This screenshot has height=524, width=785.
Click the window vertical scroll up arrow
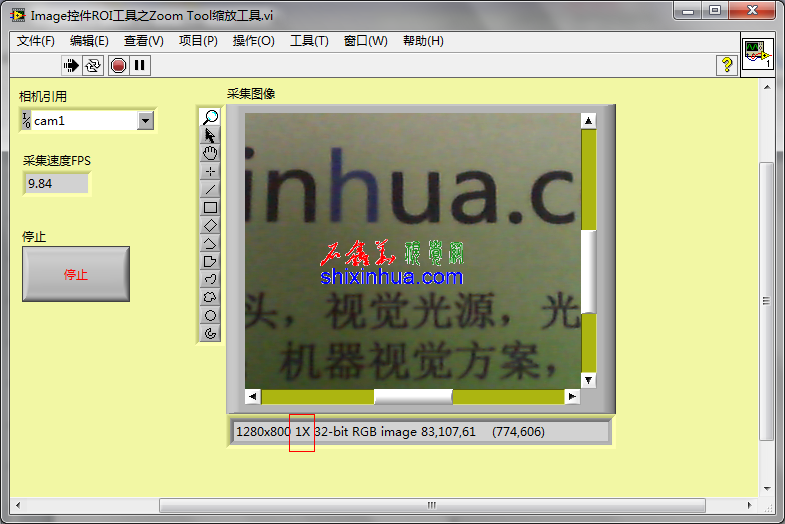(x=767, y=87)
